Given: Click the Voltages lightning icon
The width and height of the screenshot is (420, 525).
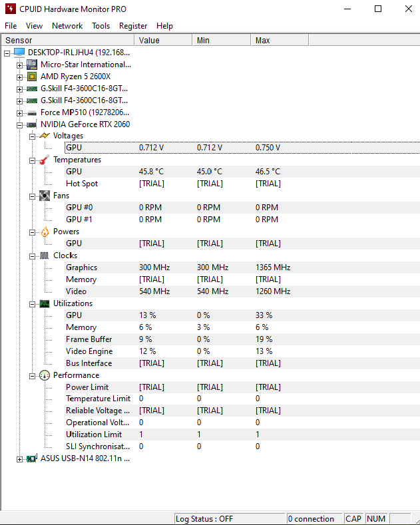Looking at the screenshot, I should click(45, 136).
